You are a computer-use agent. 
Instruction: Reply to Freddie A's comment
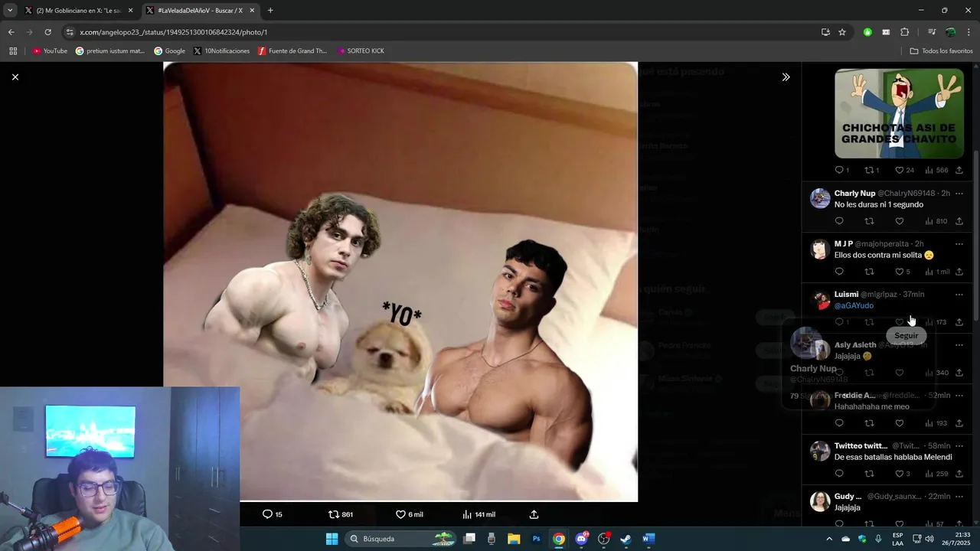(839, 423)
